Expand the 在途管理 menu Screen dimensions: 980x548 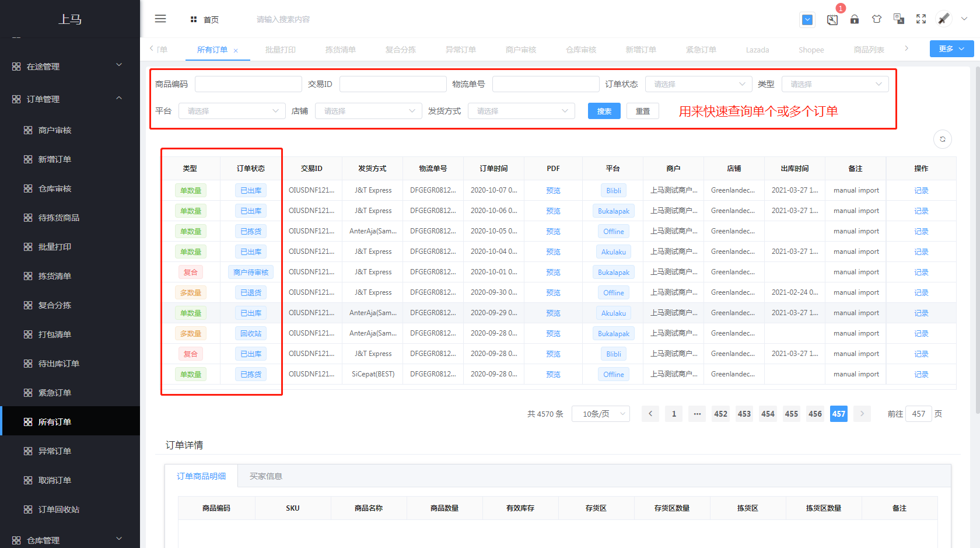click(x=119, y=65)
